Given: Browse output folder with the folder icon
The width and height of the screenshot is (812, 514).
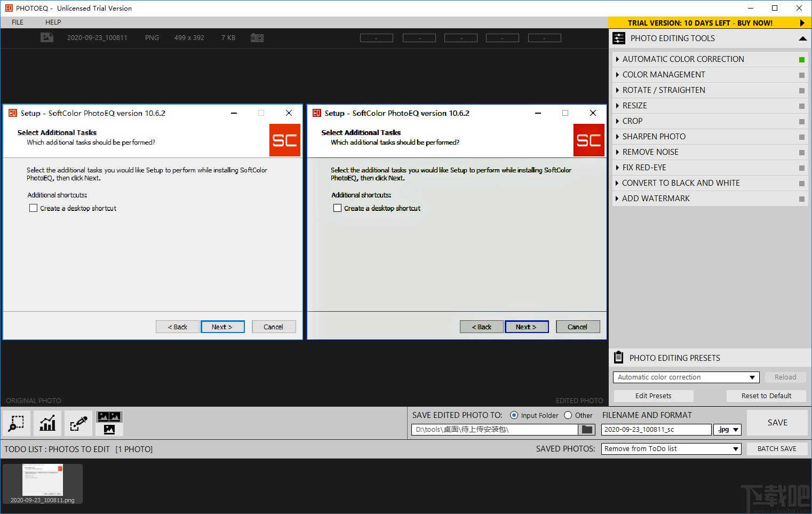Looking at the screenshot, I should pos(587,429).
